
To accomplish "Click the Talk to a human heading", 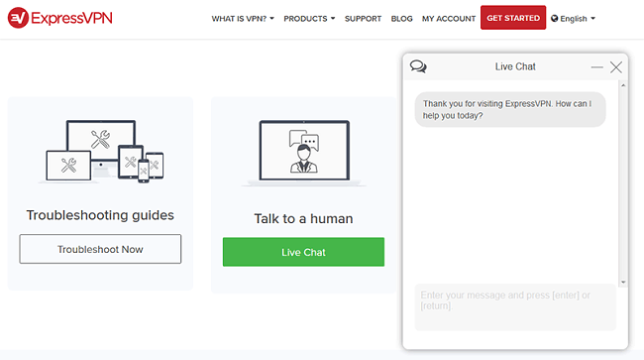I will pyautogui.click(x=303, y=218).
